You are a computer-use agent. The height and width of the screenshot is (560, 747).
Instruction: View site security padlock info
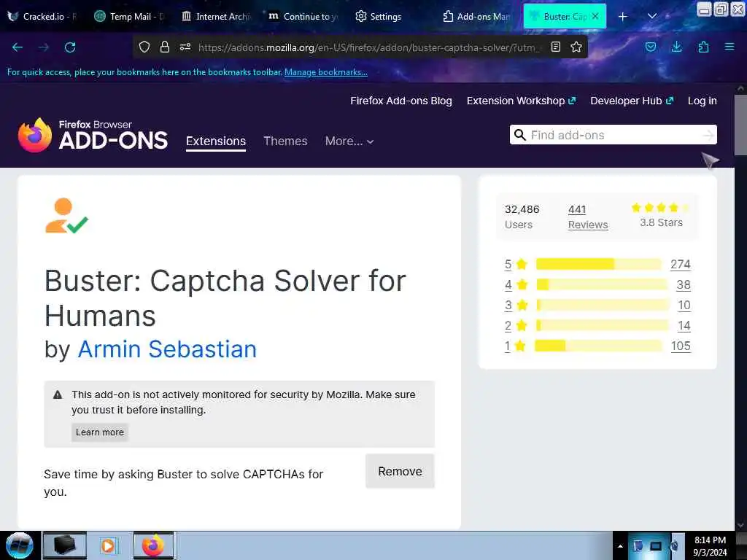[165, 47]
